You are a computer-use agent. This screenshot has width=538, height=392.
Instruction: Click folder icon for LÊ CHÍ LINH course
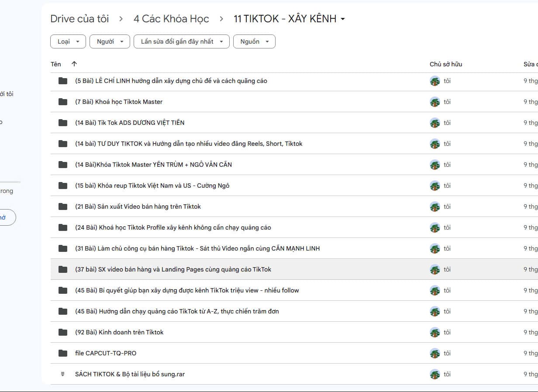pos(63,81)
